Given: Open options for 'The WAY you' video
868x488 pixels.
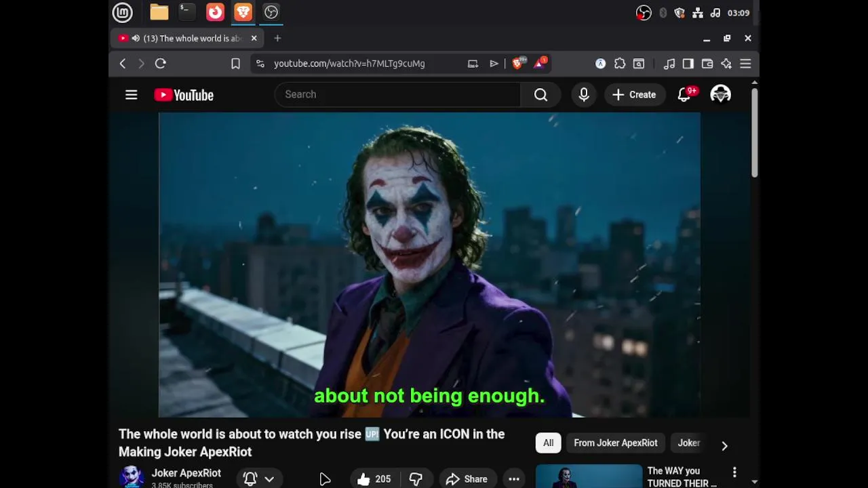Looking at the screenshot, I should click(734, 472).
